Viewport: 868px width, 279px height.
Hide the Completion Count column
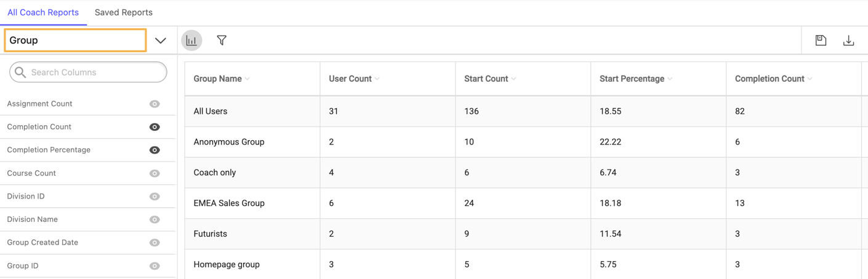(155, 127)
